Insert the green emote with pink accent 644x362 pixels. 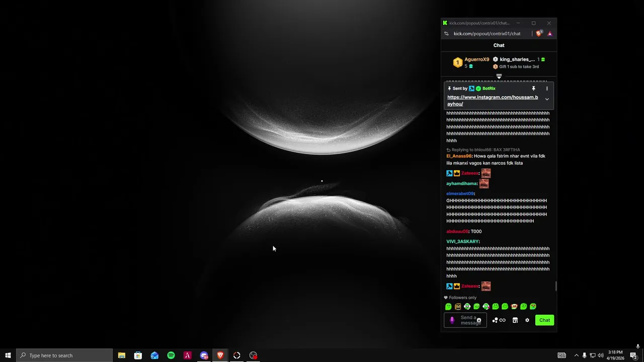(486, 307)
